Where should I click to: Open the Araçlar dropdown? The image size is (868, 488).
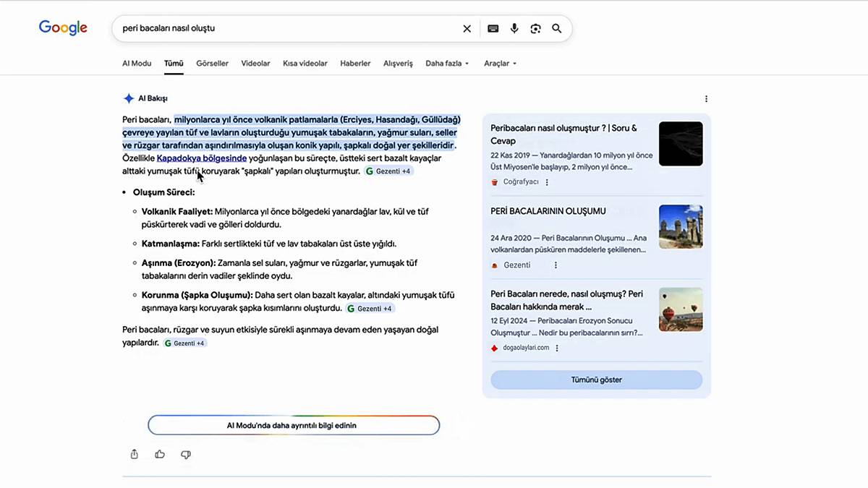click(x=499, y=63)
